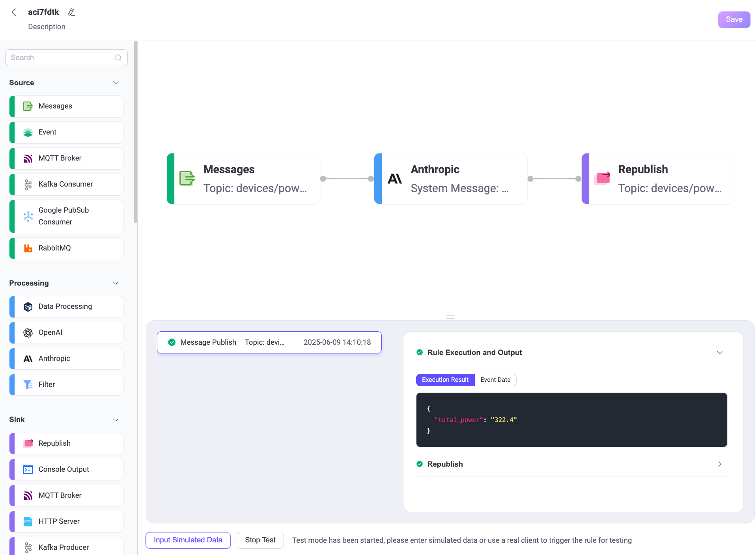Switch to the Event Data tab

[495, 380]
